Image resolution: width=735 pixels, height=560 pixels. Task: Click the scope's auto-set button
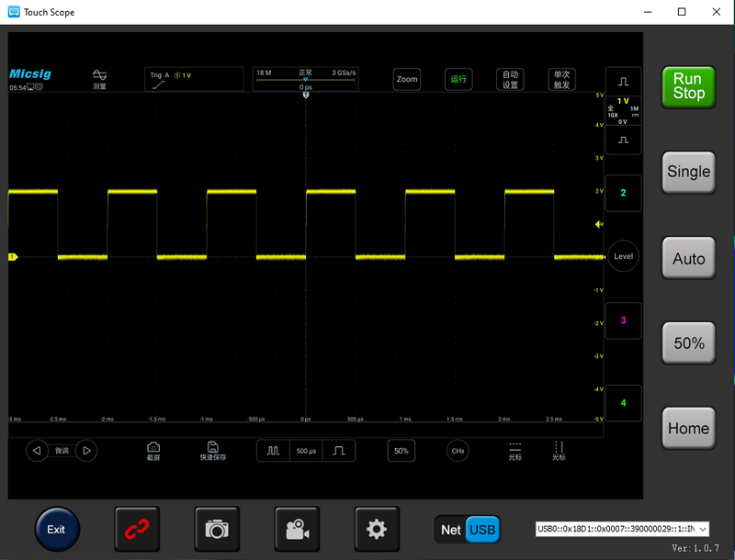510,79
